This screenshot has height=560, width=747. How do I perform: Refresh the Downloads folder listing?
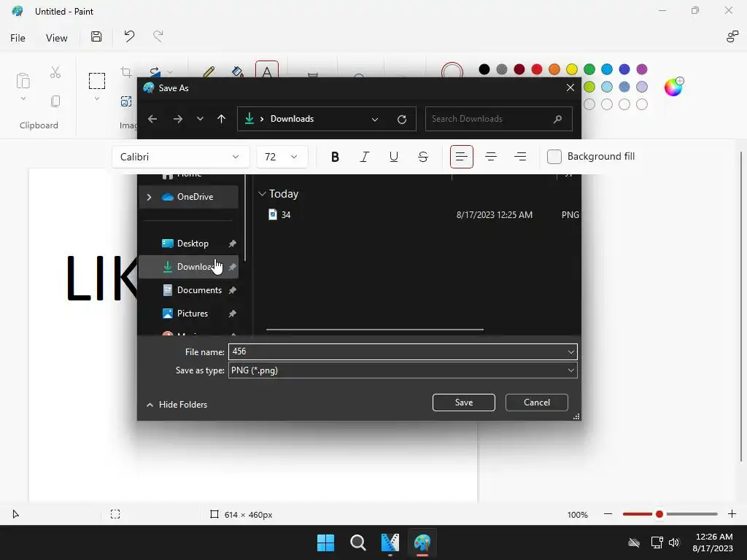coord(402,119)
